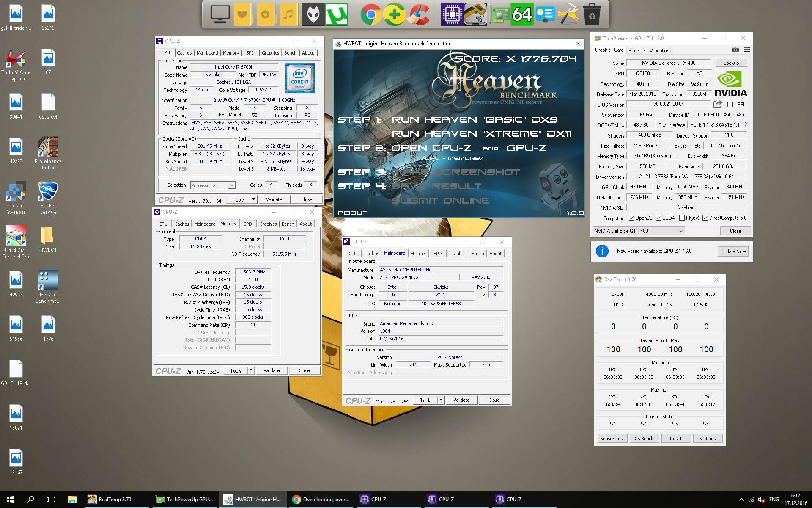Select the cpuz.cvf file on desktop
The image size is (812, 508).
pos(48,106)
